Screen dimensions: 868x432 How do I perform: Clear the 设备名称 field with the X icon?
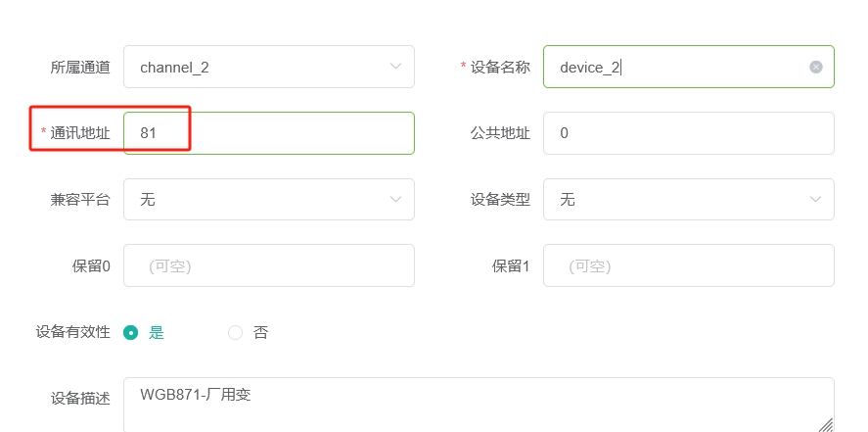(x=815, y=67)
